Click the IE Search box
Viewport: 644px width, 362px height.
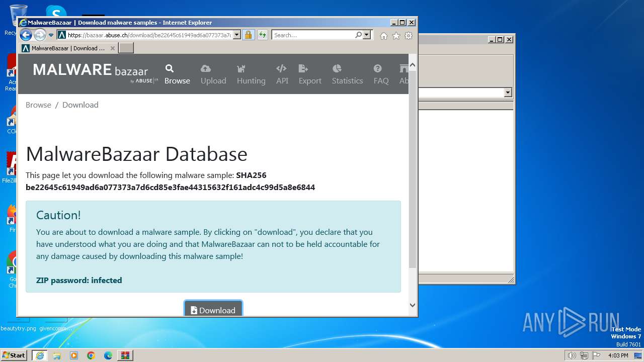(313, 35)
